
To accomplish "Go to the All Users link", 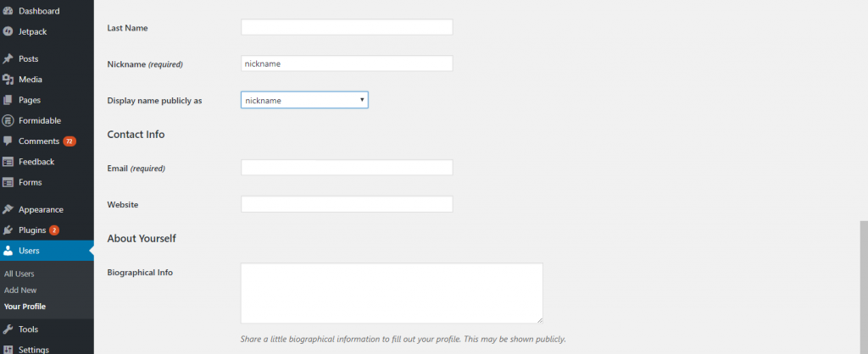I will coord(19,274).
